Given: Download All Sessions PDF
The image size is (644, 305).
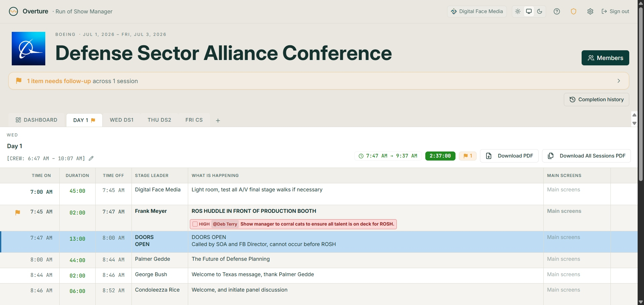Looking at the screenshot, I should pos(587,156).
